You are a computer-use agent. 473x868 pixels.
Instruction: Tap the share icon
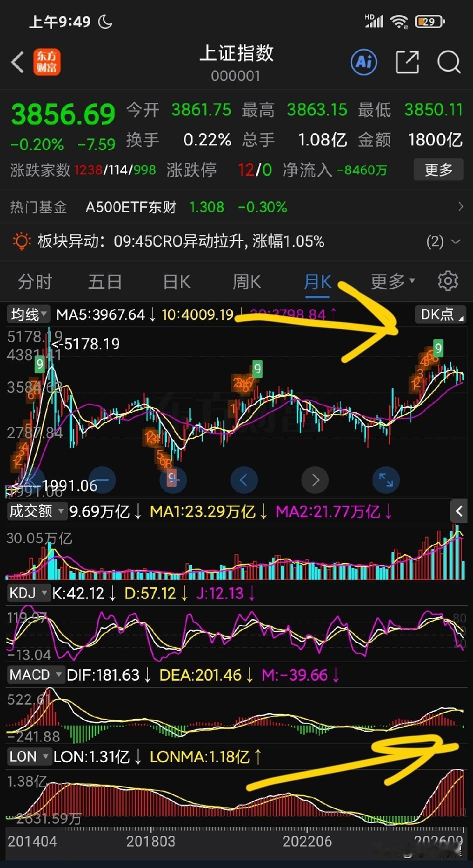pyautogui.click(x=407, y=62)
